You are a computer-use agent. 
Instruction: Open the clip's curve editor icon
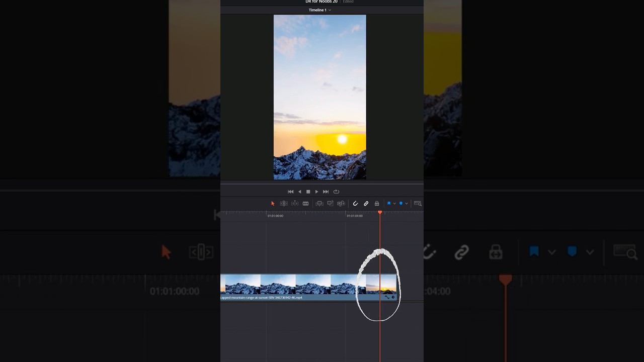pyautogui.click(x=387, y=297)
